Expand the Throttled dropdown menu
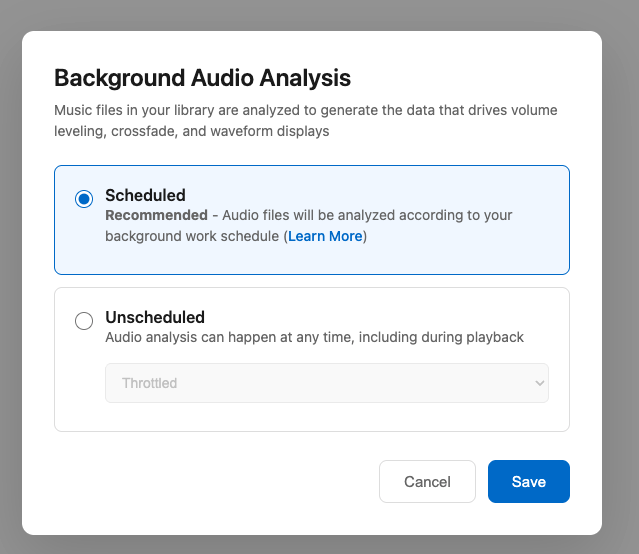The width and height of the screenshot is (639, 554). pos(326,383)
